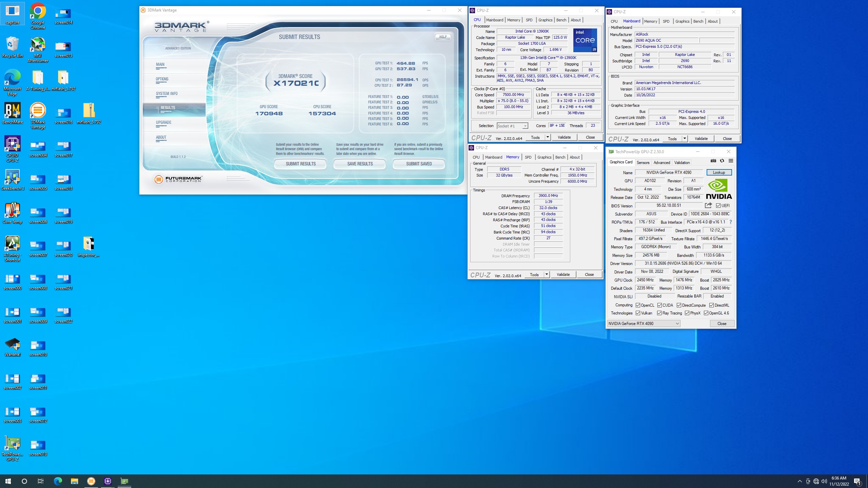Toggle the OpenCL checkbox in GPU-Z
Image resolution: width=868 pixels, height=488 pixels.
pos(638,305)
